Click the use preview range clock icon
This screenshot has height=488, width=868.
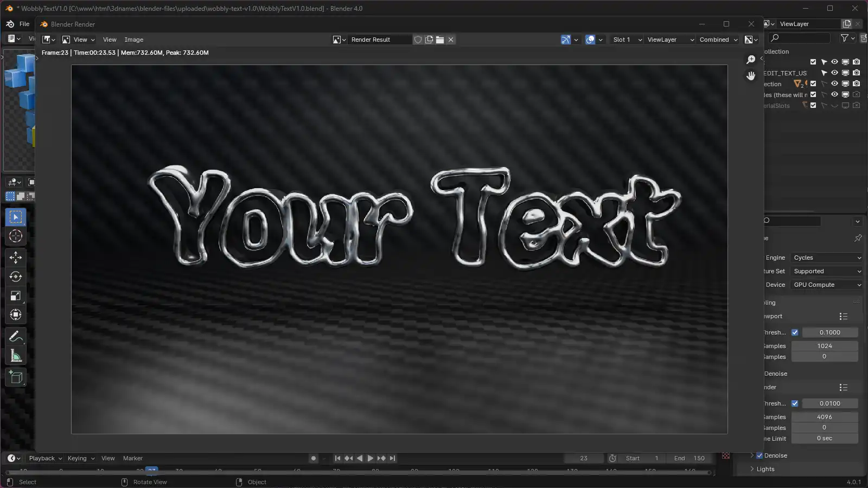pyautogui.click(x=612, y=458)
